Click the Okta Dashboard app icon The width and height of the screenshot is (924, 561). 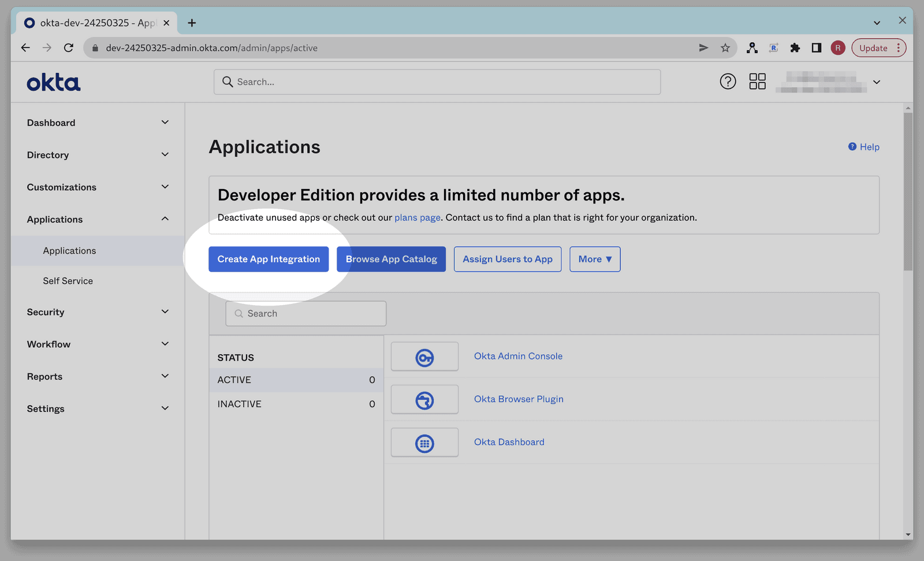tap(424, 443)
